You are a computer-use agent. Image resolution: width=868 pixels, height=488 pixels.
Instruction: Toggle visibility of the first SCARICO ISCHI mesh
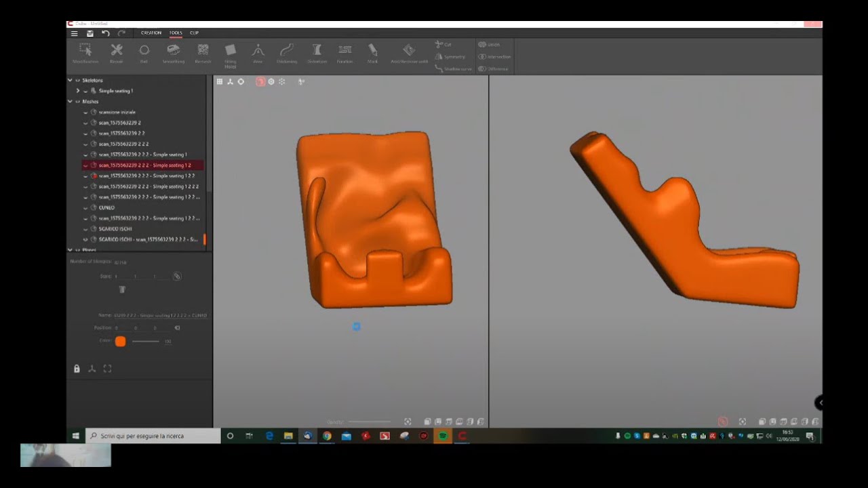[x=85, y=229]
